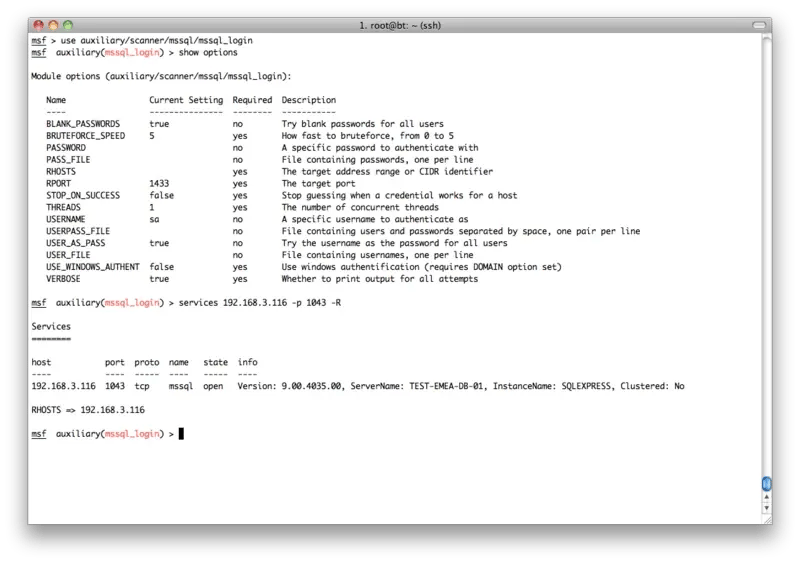This screenshot has height=563, width=800.
Task: Click the "RHOSTS => 192.168.3.116" output line
Action: (88, 410)
